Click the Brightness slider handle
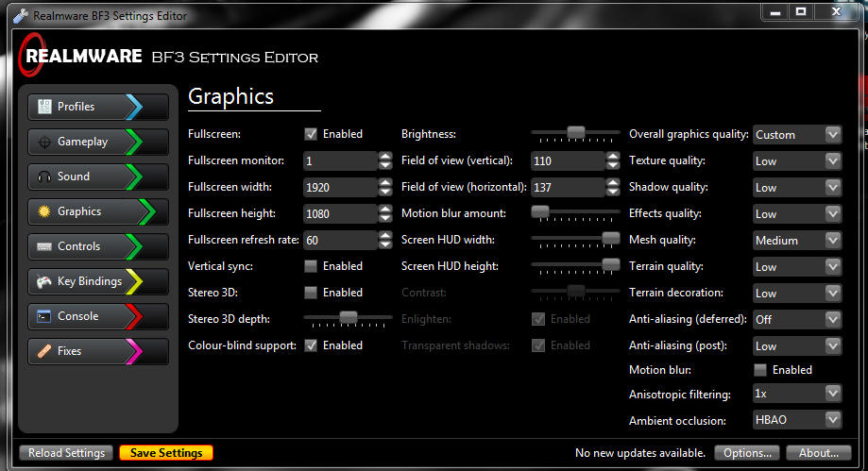The height and width of the screenshot is (471, 868). click(x=576, y=132)
